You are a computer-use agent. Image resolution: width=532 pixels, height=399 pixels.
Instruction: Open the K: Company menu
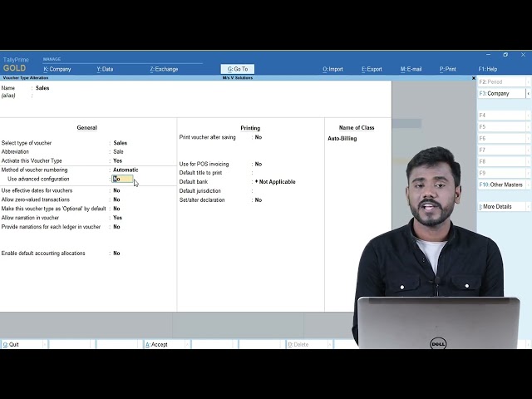pos(57,69)
